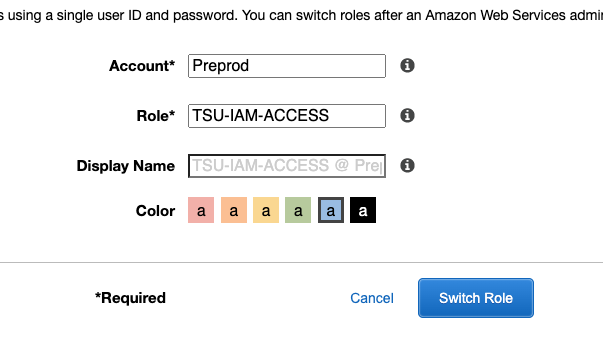Click the info icon beside Account field
The width and height of the screenshot is (603, 364).
(407, 65)
